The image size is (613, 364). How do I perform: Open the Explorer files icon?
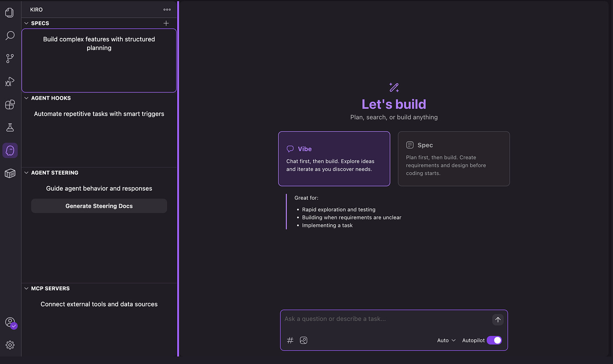10,13
